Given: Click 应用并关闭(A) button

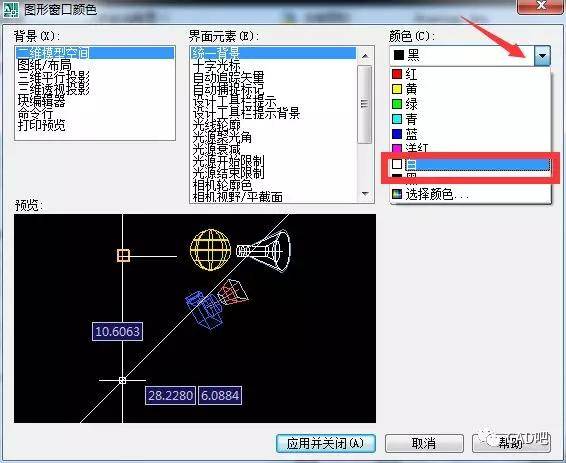Looking at the screenshot, I should [x=326, y=443].
